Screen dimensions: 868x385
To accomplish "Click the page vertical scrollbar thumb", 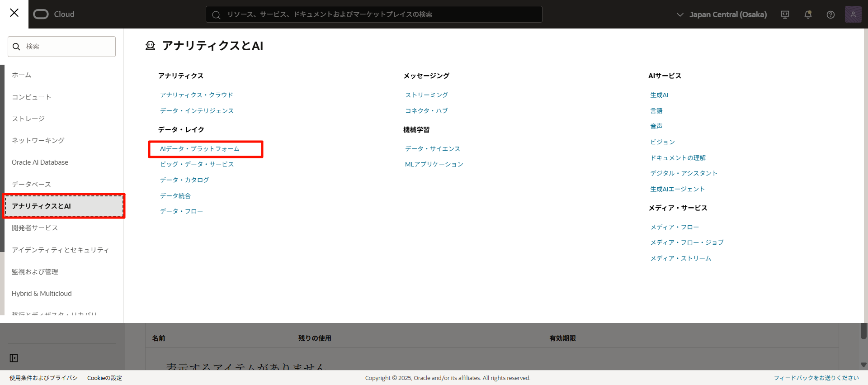I will [x=863, y=331].
